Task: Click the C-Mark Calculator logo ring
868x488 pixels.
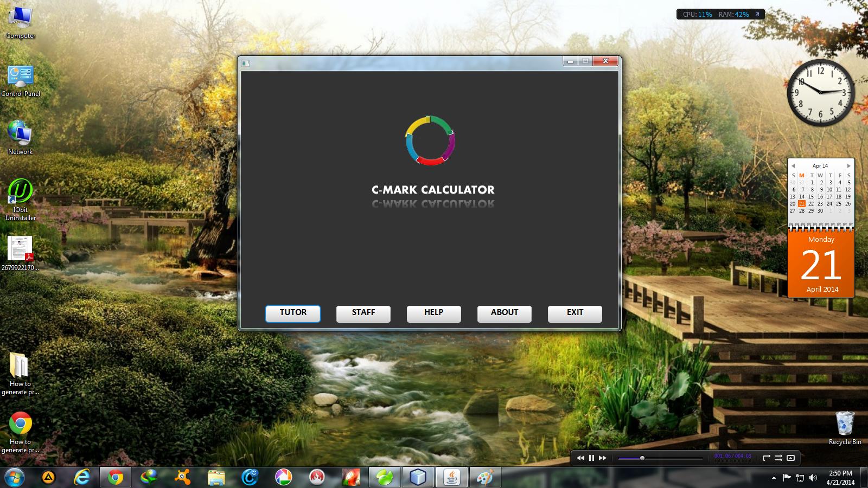Action: pyautogui.click(x=430, y=140)
